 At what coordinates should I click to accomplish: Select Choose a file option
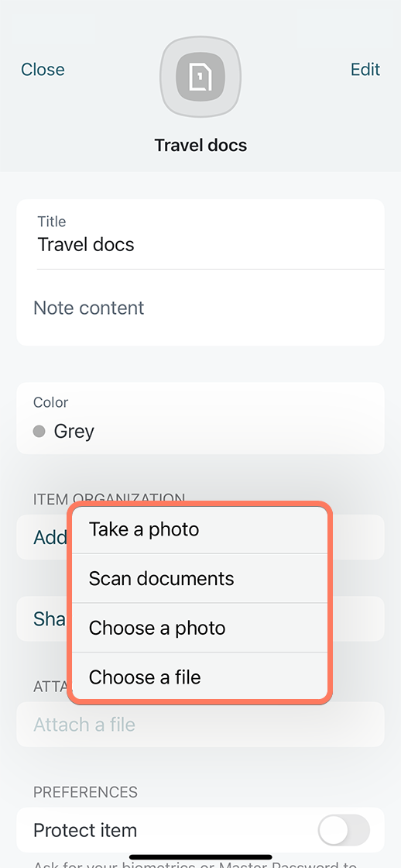pyautogui.click(x=200, y=677)
